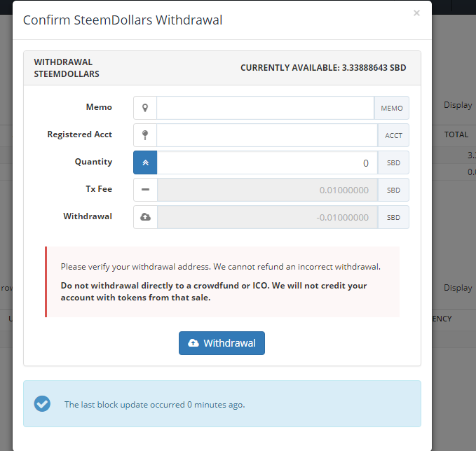The image size is (476, 451).
Task: Click the Withdrawal row cloud upload icon
Action: tap(145, 217)
